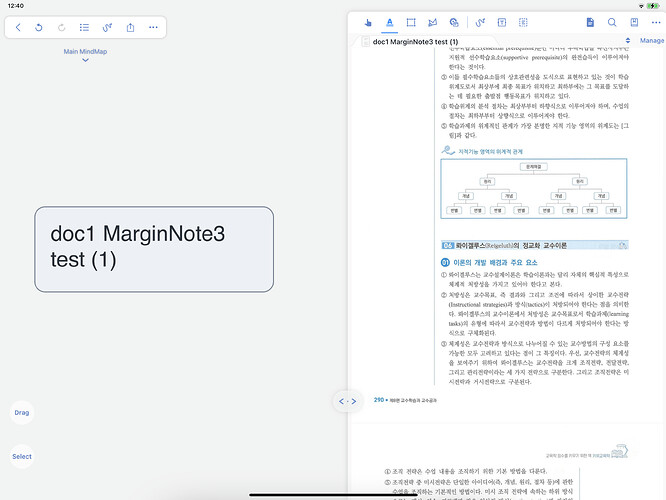
Task: Open the mindmap share export icon
Action: coord(130,28)
